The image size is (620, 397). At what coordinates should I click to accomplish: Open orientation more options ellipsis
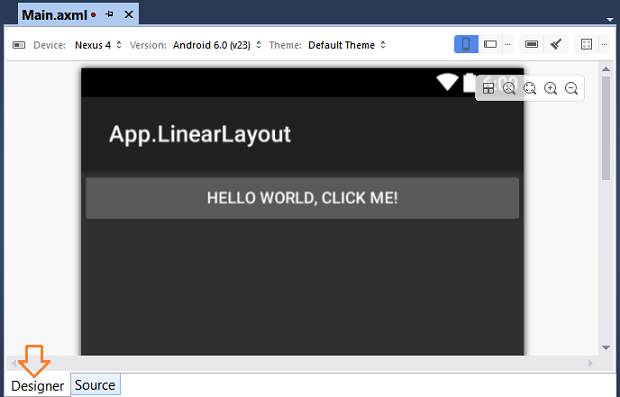508,44
